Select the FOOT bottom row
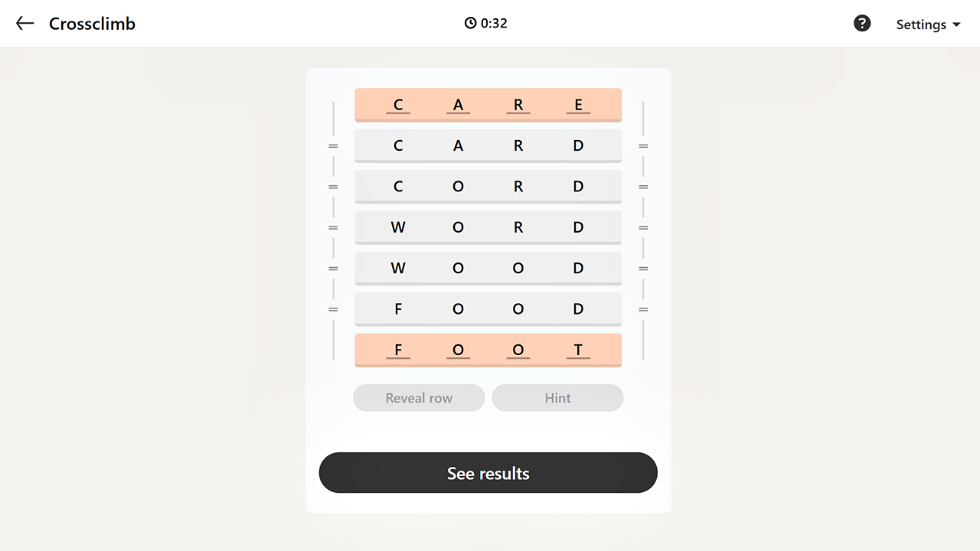This screenshot has width=980, height=551. (488, 350)
